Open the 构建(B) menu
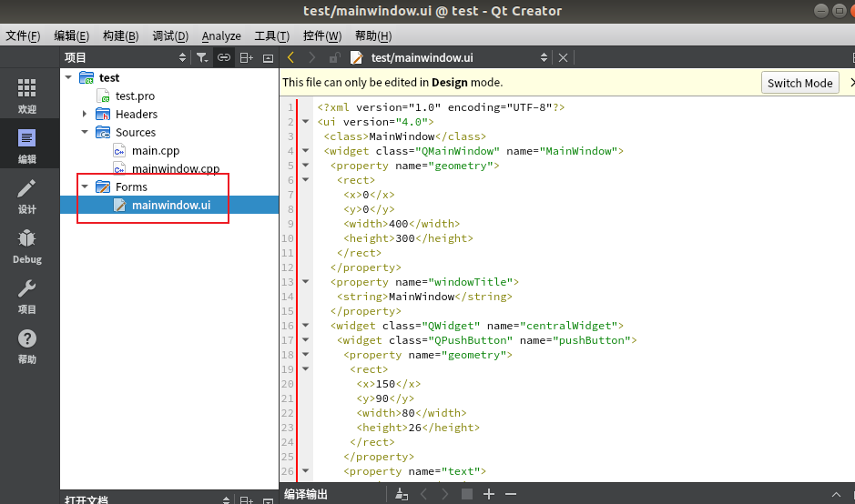 [x=120, y=36]
